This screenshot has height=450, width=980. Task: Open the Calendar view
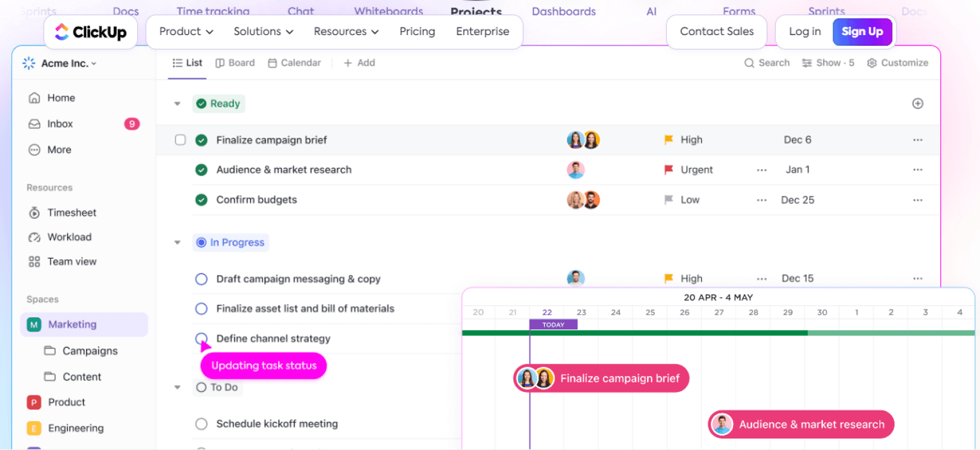pyautogui.click(x=294, y=63)
